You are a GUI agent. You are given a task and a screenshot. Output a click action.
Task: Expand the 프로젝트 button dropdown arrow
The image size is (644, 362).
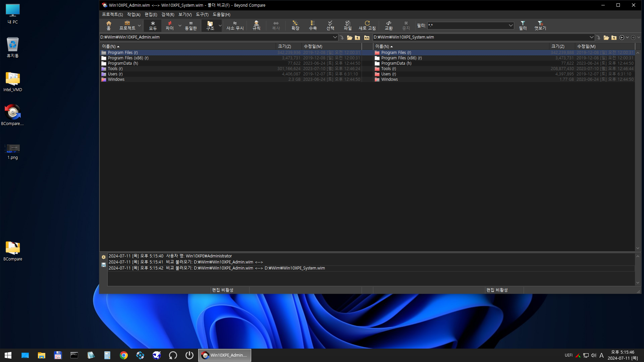[x=140, y=25]
